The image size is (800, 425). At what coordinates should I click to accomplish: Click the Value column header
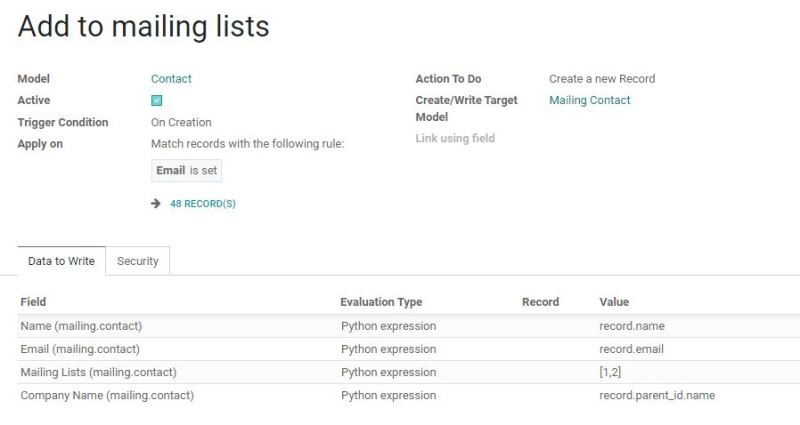(x=614, y=302)
